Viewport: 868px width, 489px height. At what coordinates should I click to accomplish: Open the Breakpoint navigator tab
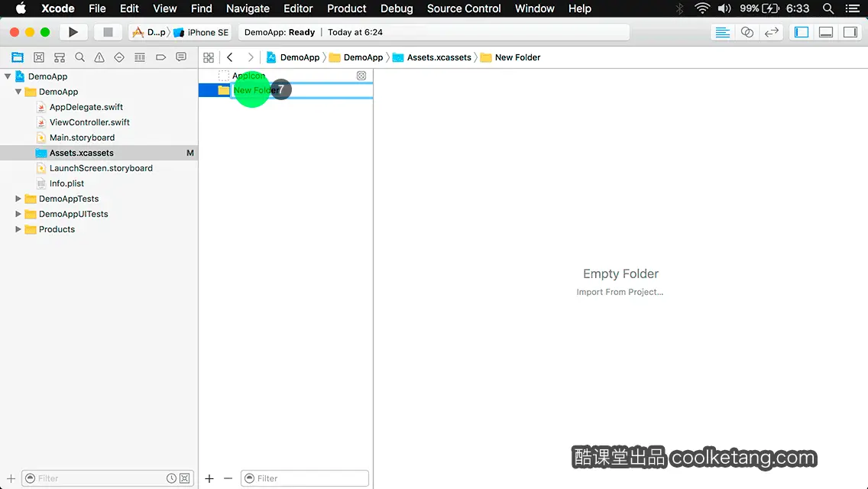coord(160,57)
